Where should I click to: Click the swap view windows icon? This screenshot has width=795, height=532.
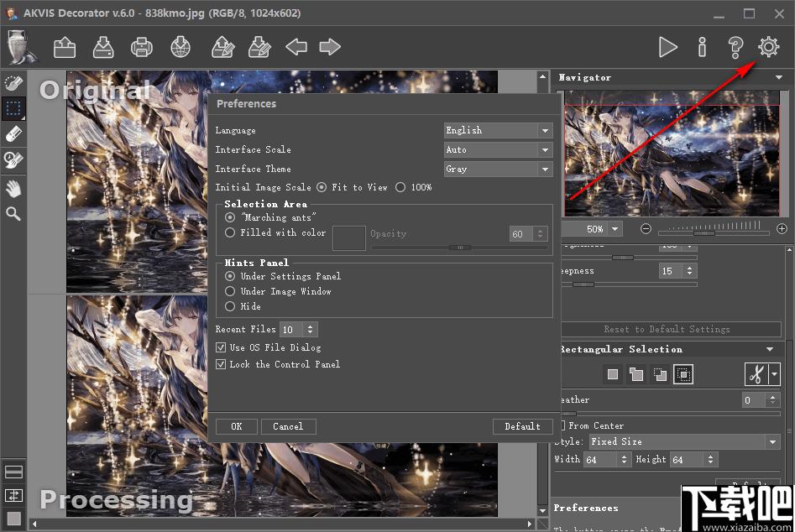tap(13, 495)
